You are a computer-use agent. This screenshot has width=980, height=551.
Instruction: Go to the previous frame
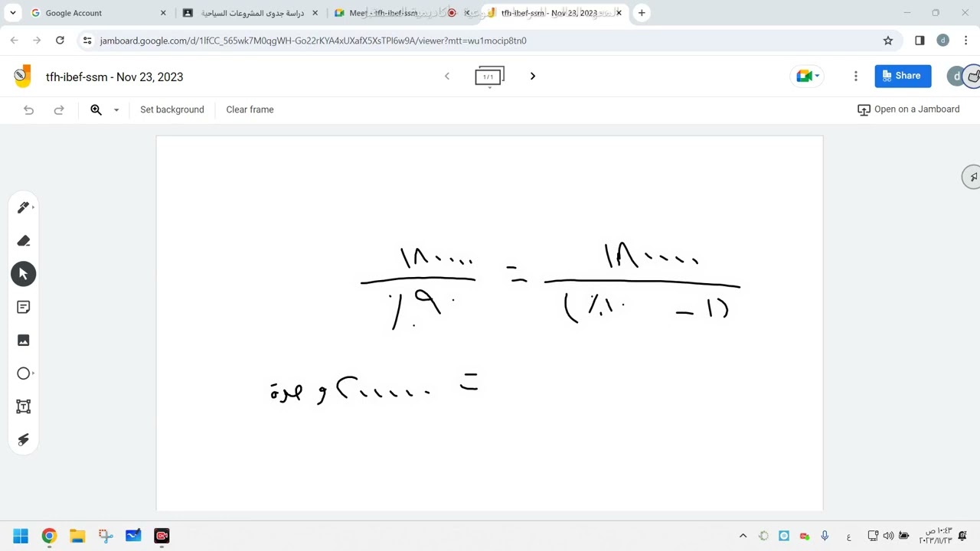tap(447, 76)
